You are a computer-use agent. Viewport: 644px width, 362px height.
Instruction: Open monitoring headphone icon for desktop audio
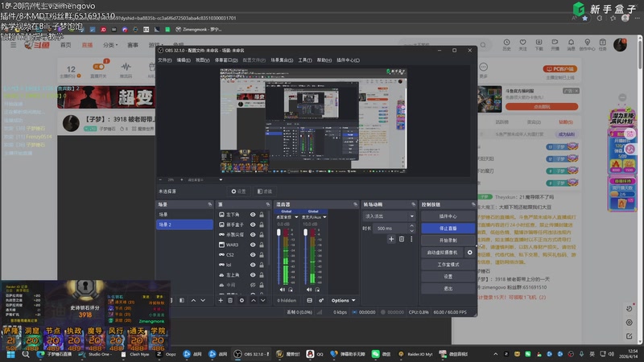[291, 290]
